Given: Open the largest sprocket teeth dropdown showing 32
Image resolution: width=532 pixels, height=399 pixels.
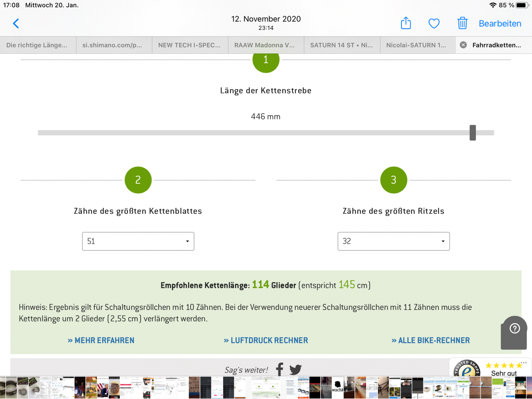Looking at the screenshot, I should [x=393, y=241].
